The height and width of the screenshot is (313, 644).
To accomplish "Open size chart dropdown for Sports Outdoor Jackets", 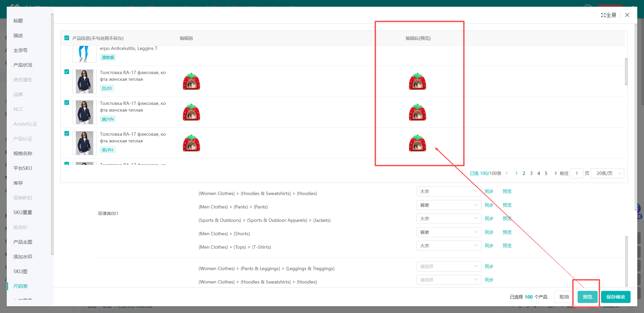I will [449, 218].
